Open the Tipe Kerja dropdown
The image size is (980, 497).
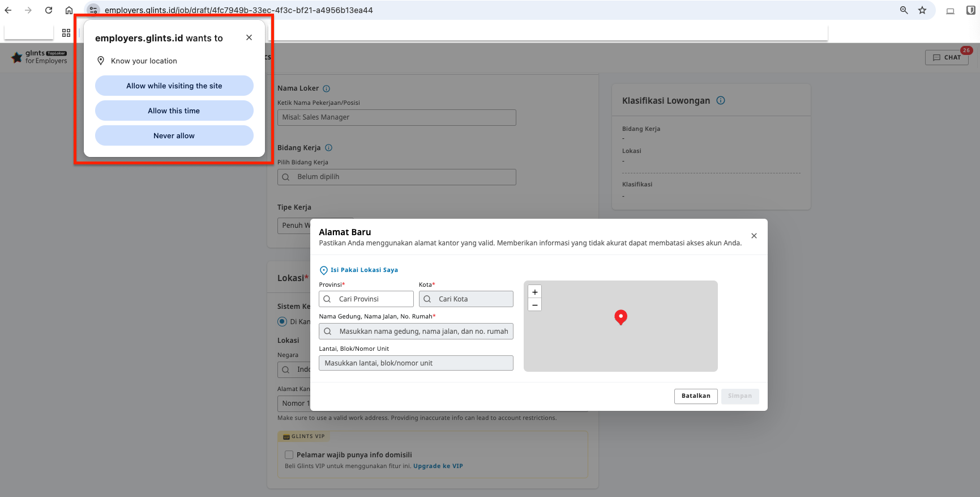(294, 226)
